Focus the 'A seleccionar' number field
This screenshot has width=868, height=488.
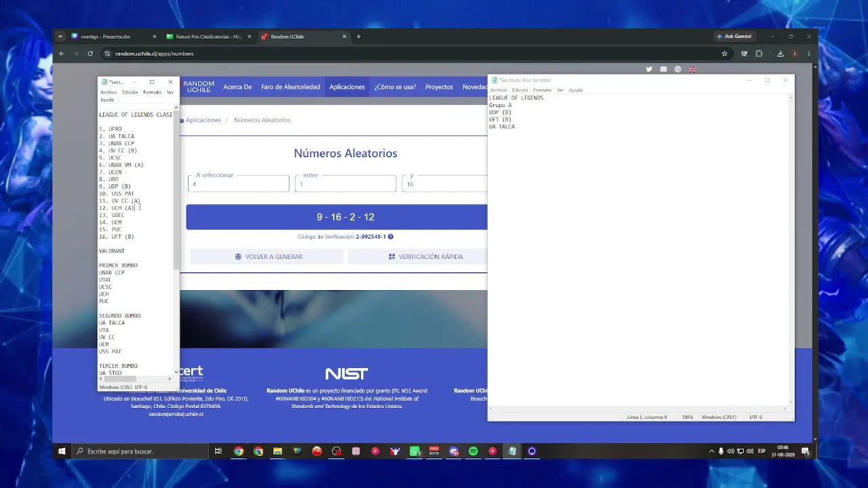239,184
